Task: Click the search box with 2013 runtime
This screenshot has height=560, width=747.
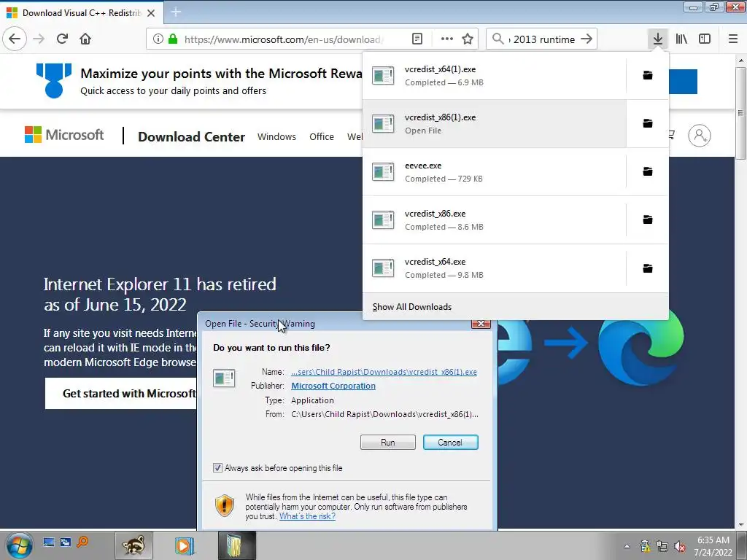Action: [542, 39]
